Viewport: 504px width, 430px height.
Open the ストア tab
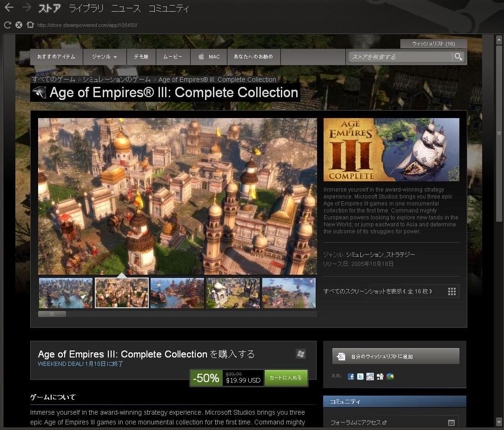tap(49, 8)
